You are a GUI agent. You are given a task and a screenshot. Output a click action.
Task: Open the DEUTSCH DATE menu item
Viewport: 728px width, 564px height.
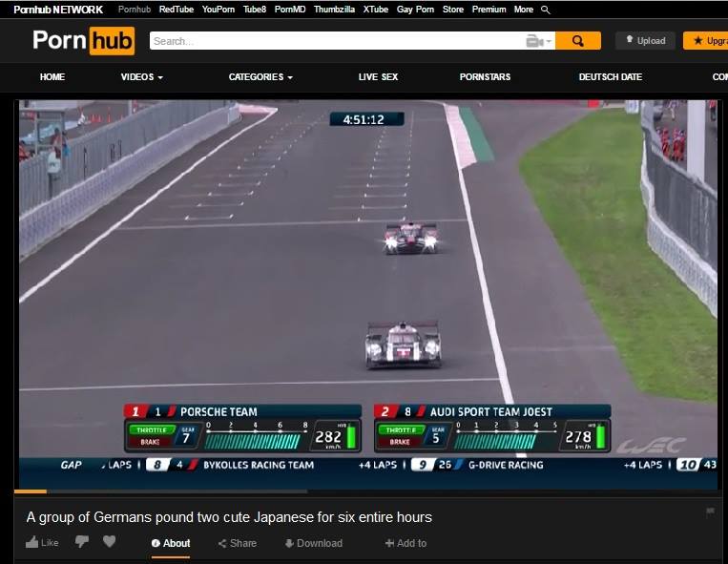(610, 77)
